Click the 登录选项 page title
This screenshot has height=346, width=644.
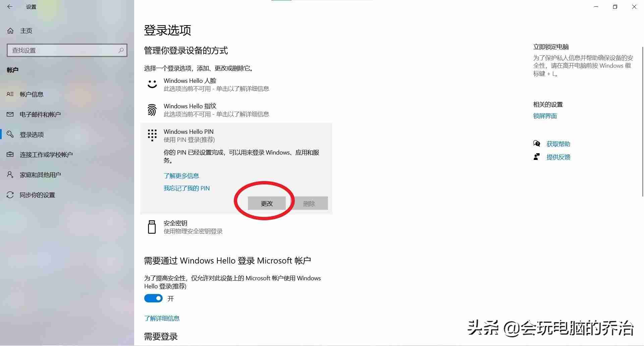click(168, 30)
